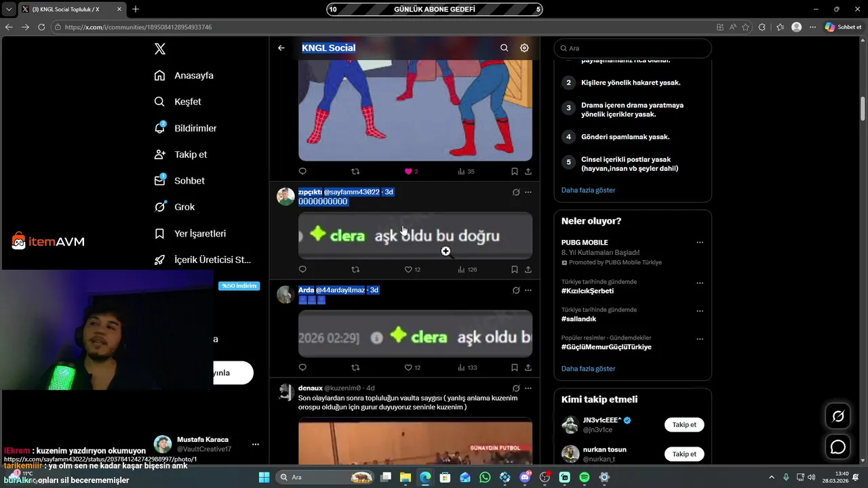Open more options on zıpçıktı's post
This screenshot has height=488, width=868.
[x=528, y=192]
